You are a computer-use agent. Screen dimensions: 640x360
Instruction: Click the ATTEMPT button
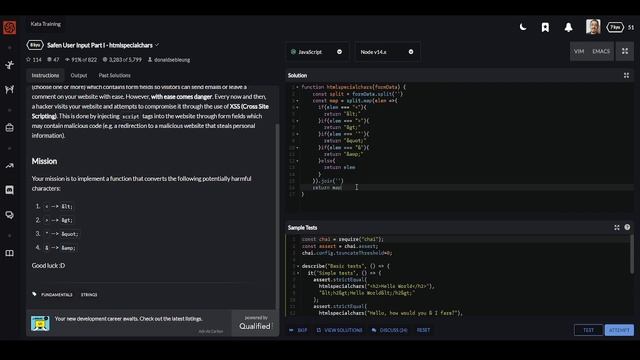point(619,330)
